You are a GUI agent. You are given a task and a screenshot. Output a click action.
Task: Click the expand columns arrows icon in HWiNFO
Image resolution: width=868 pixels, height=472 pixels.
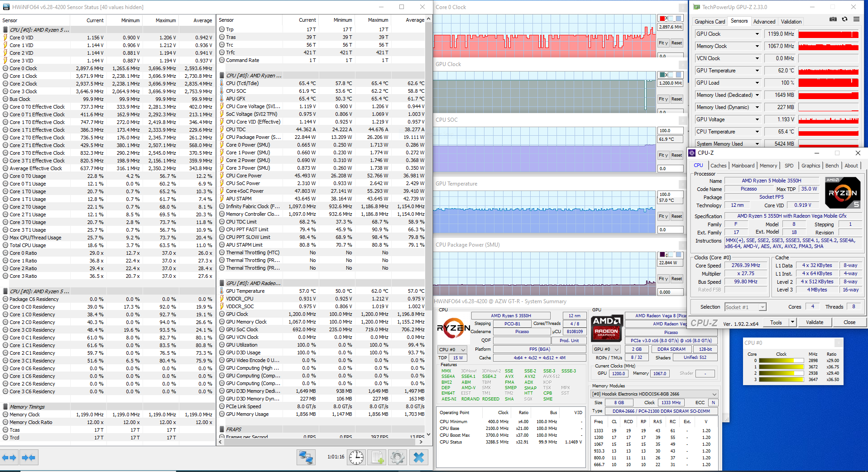point(10,458)
